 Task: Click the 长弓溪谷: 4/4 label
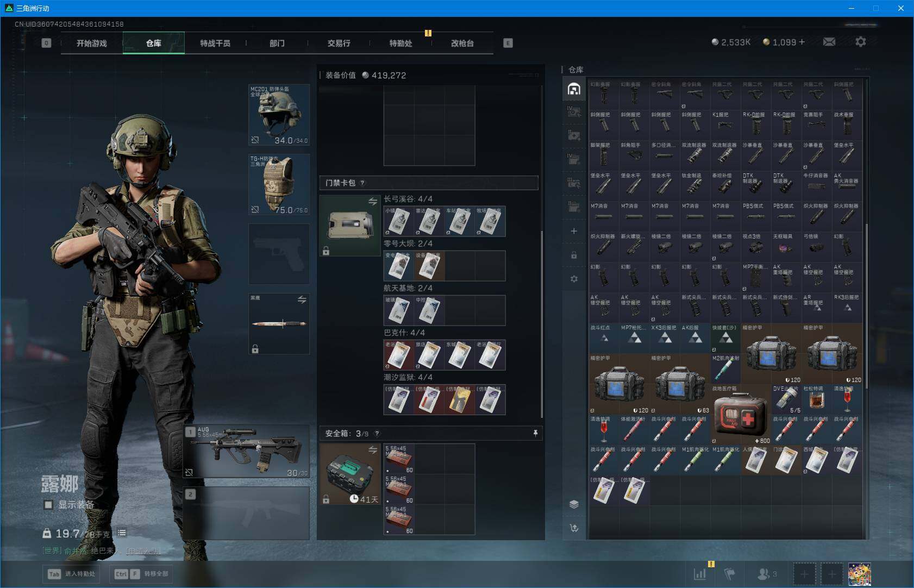click(408, 199)
